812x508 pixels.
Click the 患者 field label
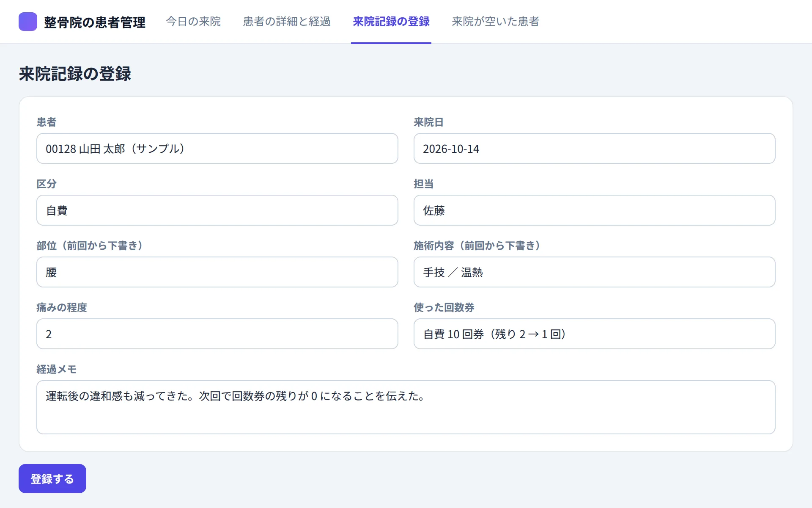[47, 122]
